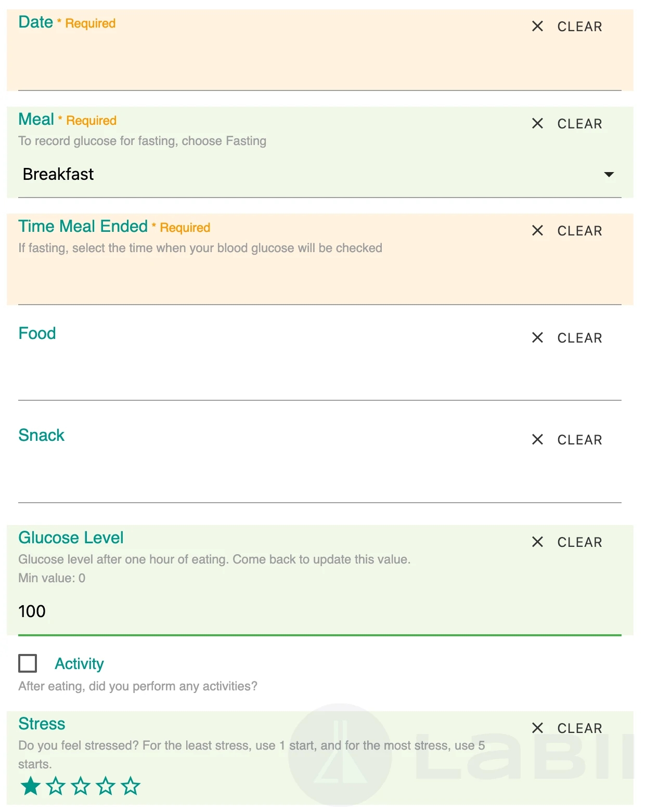Click the Food text input area

pyautogui.click(x=312, y=377)
